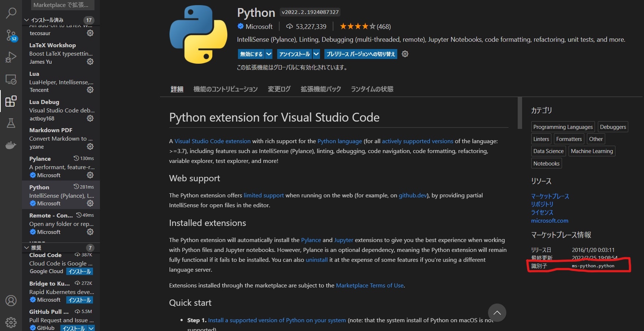This screenshot has width=644, height=331.
Task: Open the 無効にする dropdown arrow
Action: (269, 54)
